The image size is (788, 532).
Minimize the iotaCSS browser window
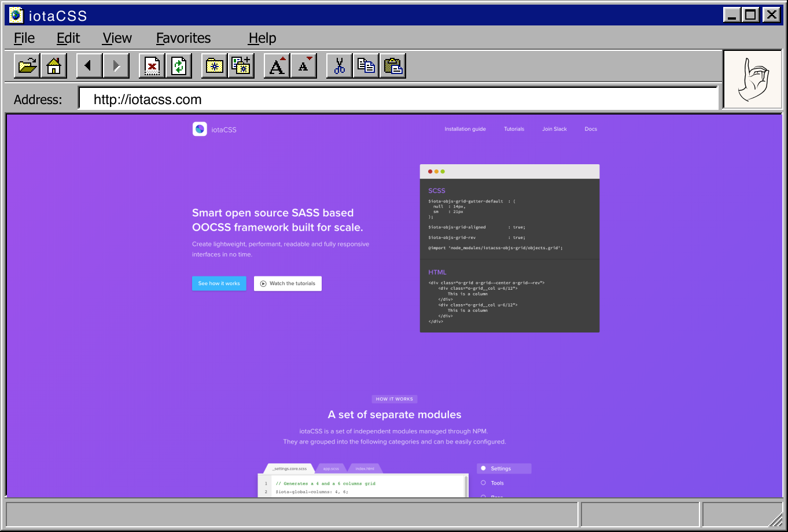click(732, 15)
